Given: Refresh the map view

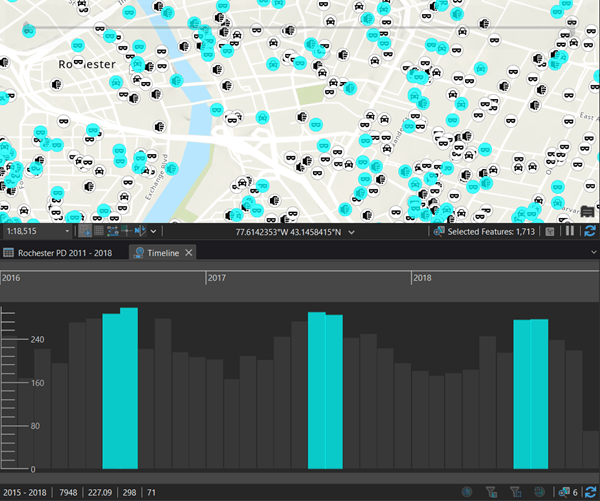Looking at the screenshot, I should pos(590,231).
